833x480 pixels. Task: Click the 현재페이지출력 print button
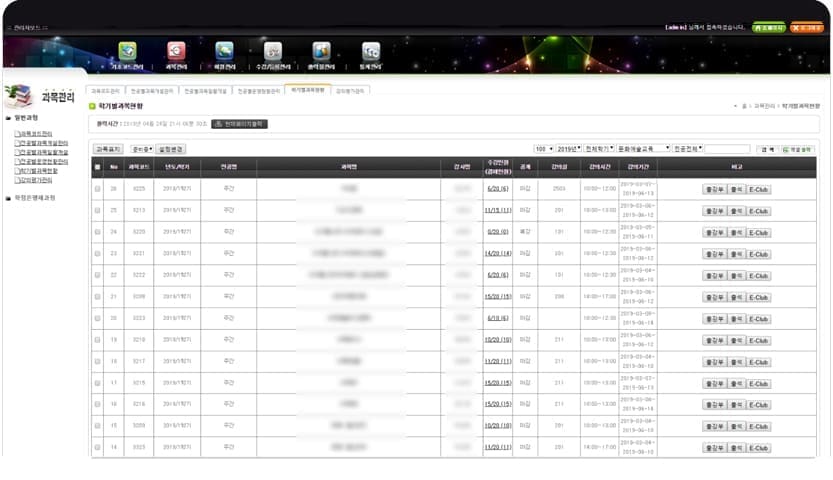coord(240,124)
